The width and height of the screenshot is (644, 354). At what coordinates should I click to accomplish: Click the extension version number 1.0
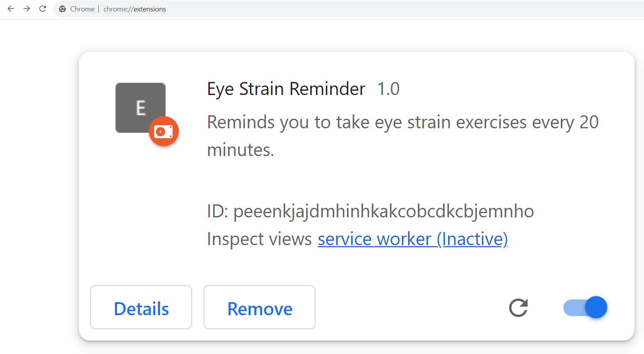click(389, 89)
